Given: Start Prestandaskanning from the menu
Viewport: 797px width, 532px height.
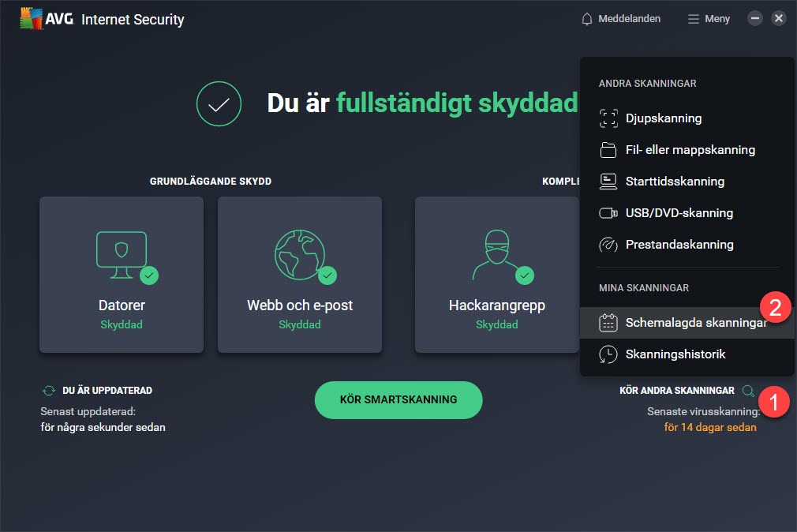Looking at the screenshot, I should pyautogui.click(x=687, y=245).
